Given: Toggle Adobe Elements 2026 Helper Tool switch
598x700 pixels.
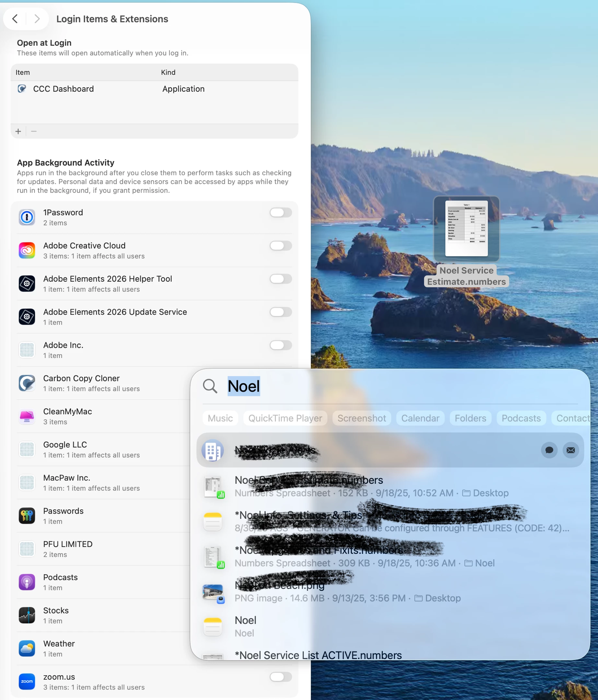Looking at the screenshot, I should point(281,279).
